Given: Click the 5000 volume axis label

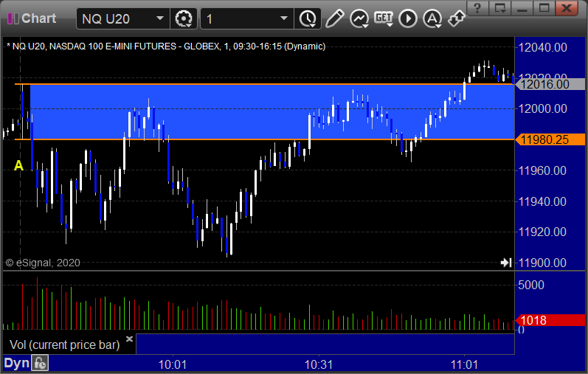Looking at the screenshot, I should (531, 285).
